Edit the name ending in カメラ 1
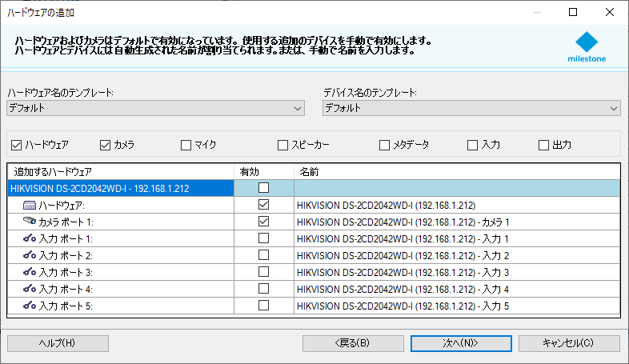The image size is (629, 364). click(457, 222)
